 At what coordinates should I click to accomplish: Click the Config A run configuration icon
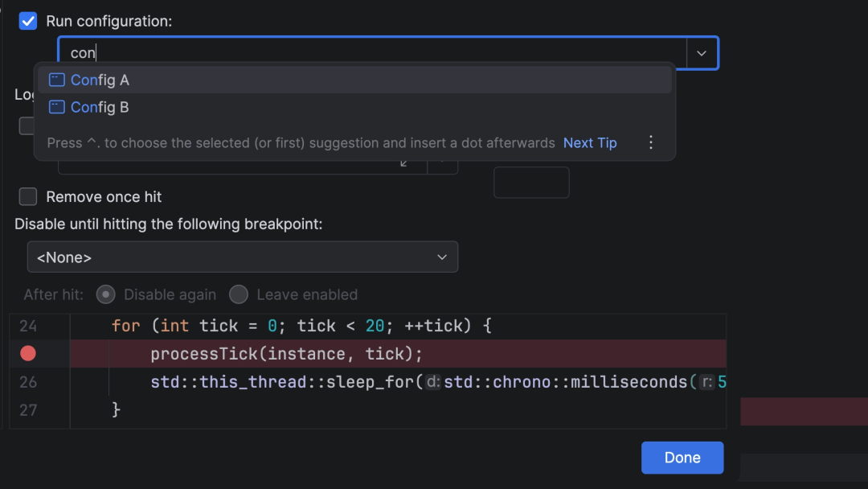click(56, 80)
